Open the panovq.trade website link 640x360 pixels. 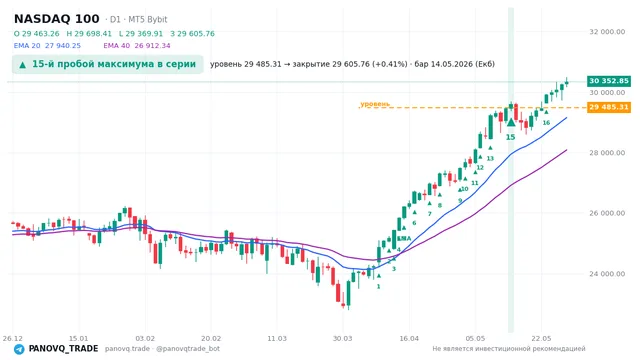127,349
